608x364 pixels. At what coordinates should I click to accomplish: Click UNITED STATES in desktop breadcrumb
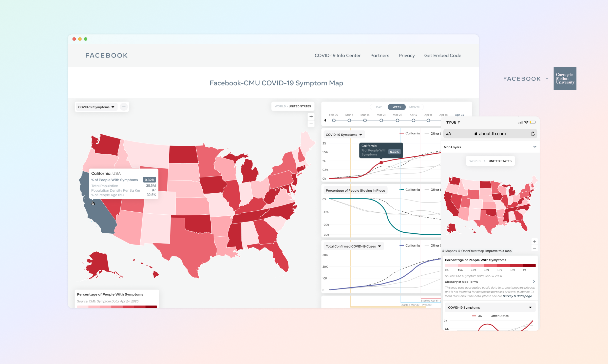(300, 106)
